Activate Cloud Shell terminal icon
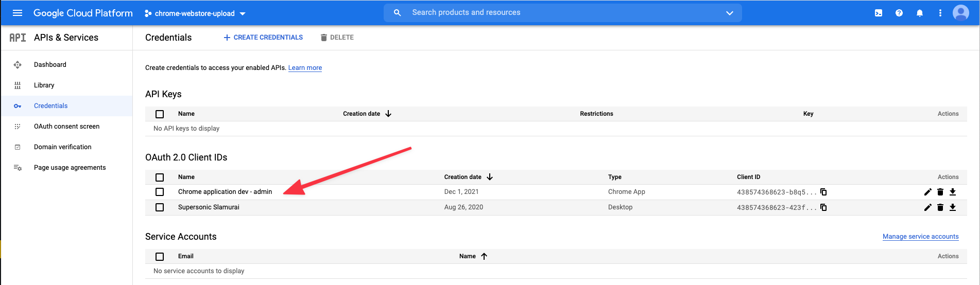The image size is (980, 285). click(879, 13)
